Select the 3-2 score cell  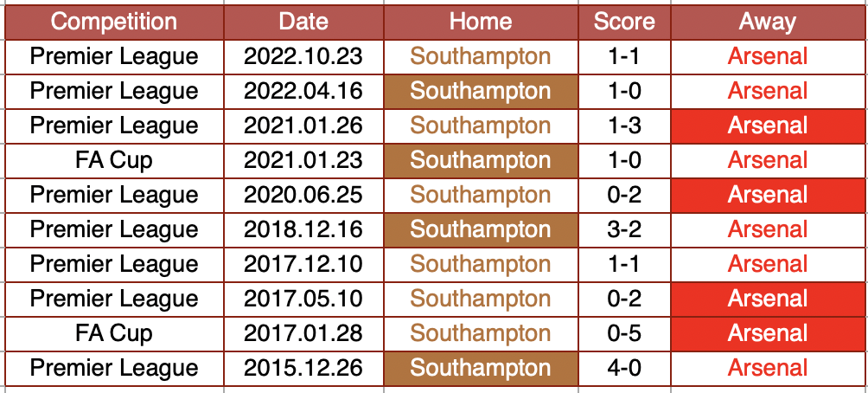coord(624,230)
